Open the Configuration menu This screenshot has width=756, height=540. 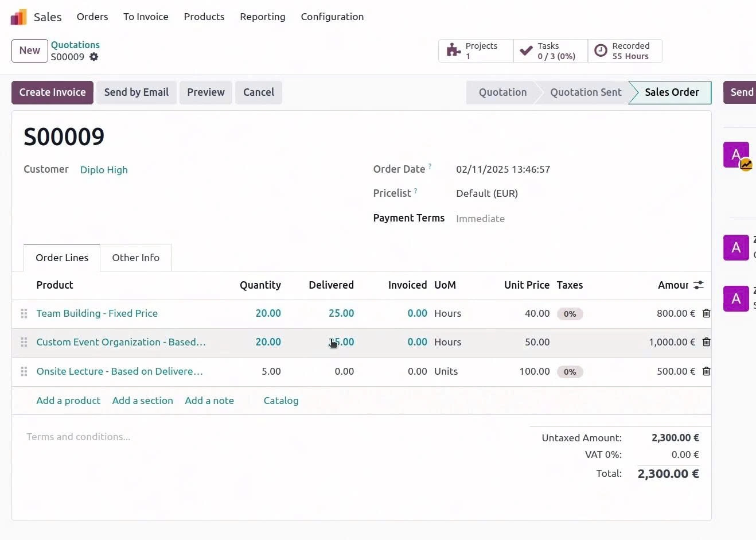coord(332,17)
